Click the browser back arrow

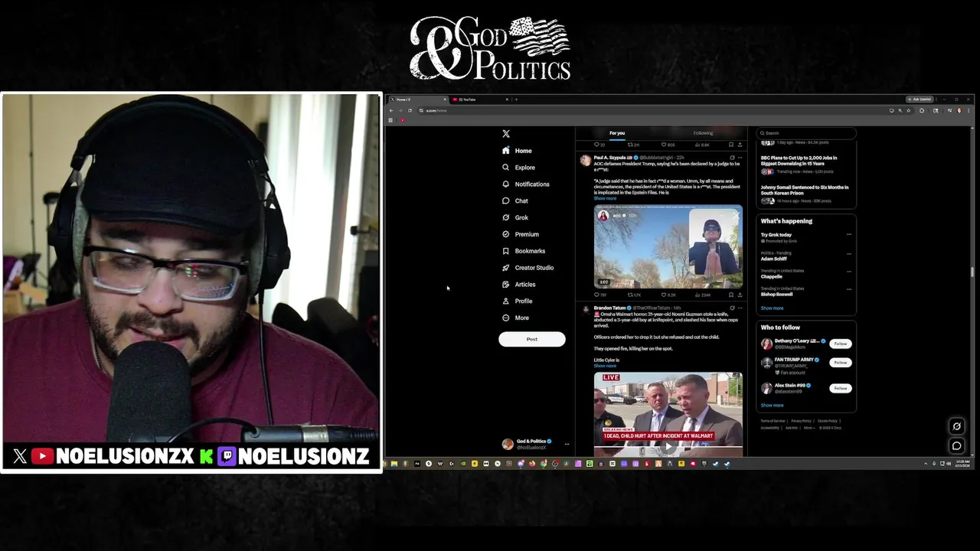(391, 111)
